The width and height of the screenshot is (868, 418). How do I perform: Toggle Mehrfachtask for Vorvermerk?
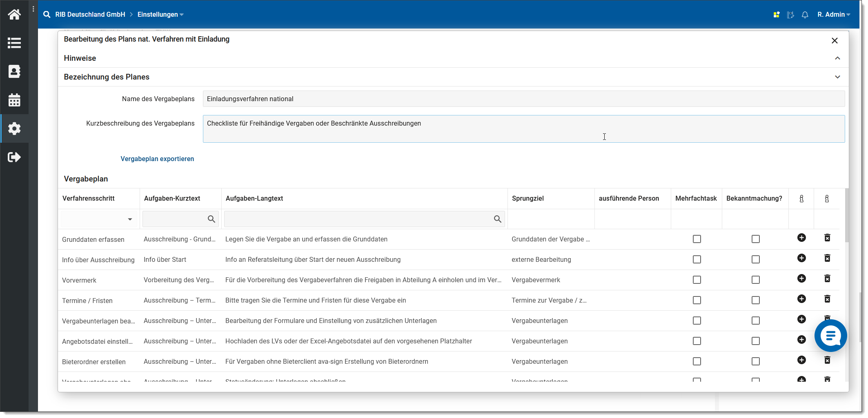tap(697, 280)
